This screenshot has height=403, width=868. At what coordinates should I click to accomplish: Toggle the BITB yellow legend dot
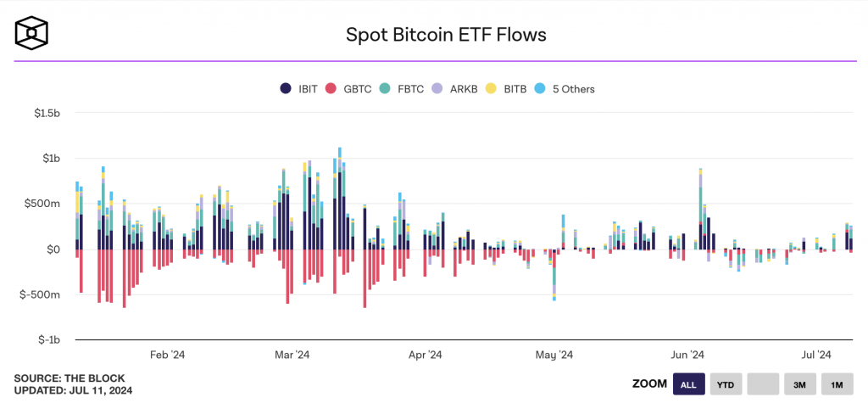(x=491, y=88)
